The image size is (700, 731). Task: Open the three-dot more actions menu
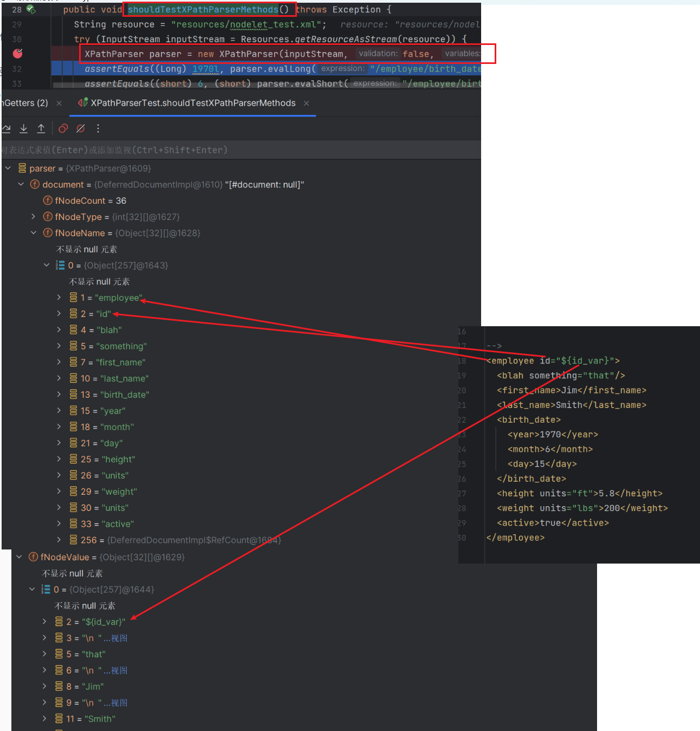tap(98, 128)
